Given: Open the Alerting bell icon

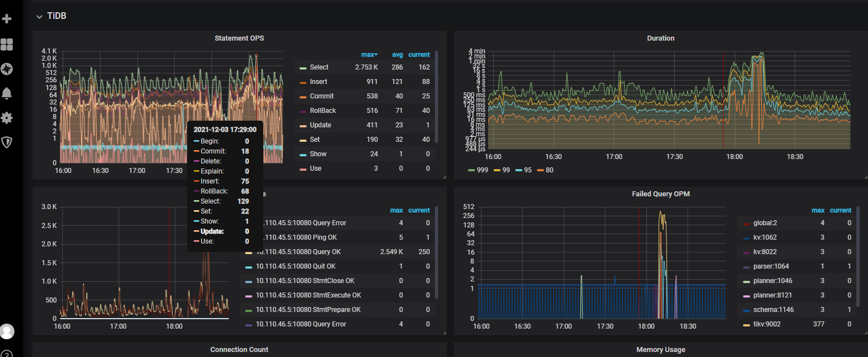Looking at the screenshot, I should pyautogui.click(x=7, y=93).
